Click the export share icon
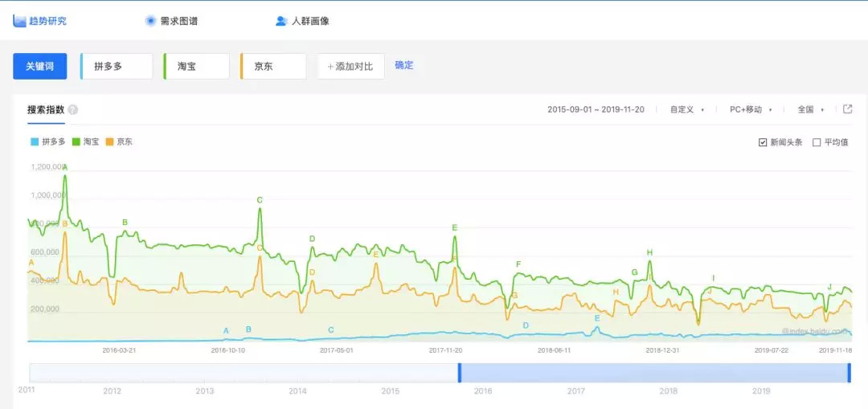The width and height of the screenshot is (868, 409). click(x=847, y=109)
